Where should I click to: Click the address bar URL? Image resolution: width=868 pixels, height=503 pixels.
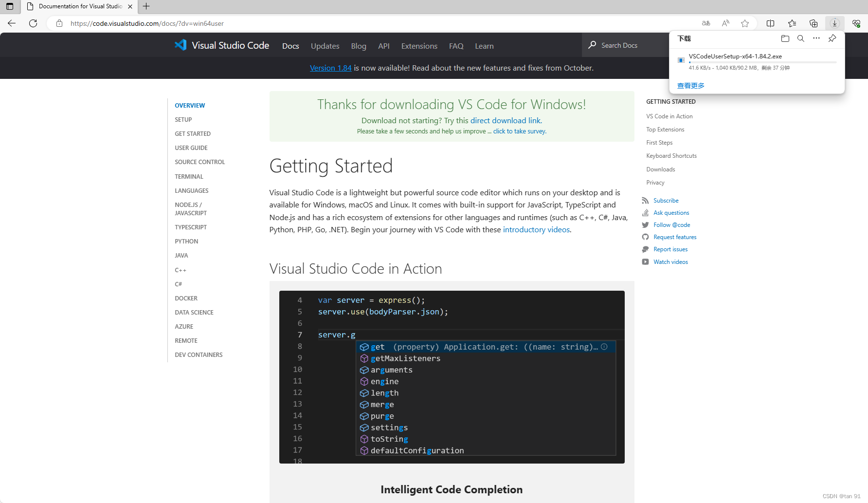(x=147, y=23)
